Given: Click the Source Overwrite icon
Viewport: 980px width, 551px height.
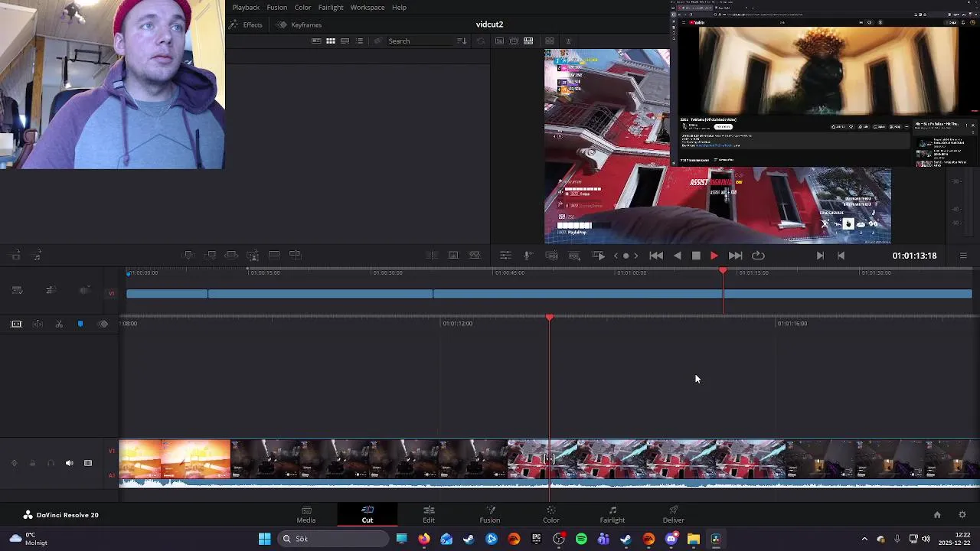Looking at the screenshot, I should pos(296,255).
